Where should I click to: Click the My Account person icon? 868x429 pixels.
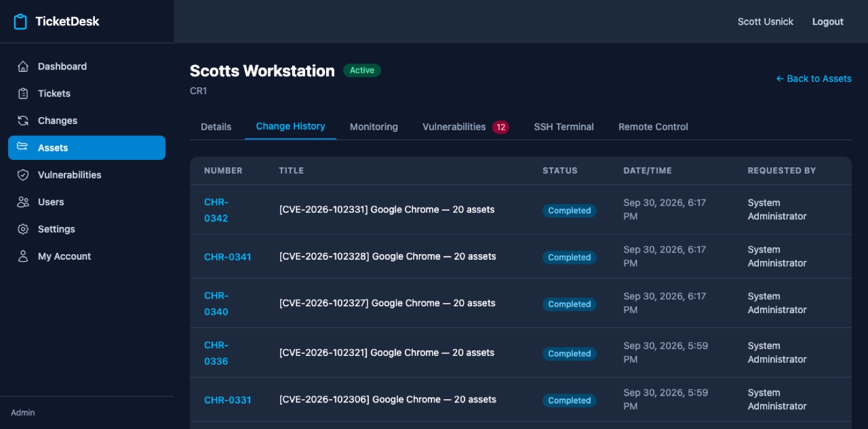[x=23, y=256]
